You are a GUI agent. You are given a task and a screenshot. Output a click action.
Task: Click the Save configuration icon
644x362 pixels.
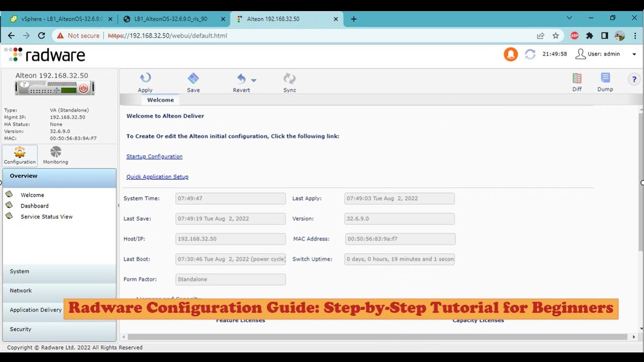(x=193, y=78)
